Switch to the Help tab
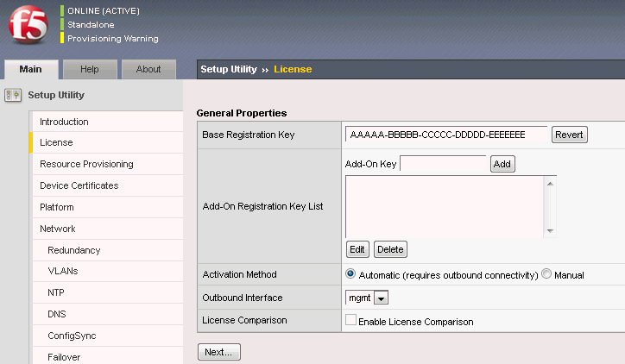Screen dimensions: 625x364 coord(89,69)
